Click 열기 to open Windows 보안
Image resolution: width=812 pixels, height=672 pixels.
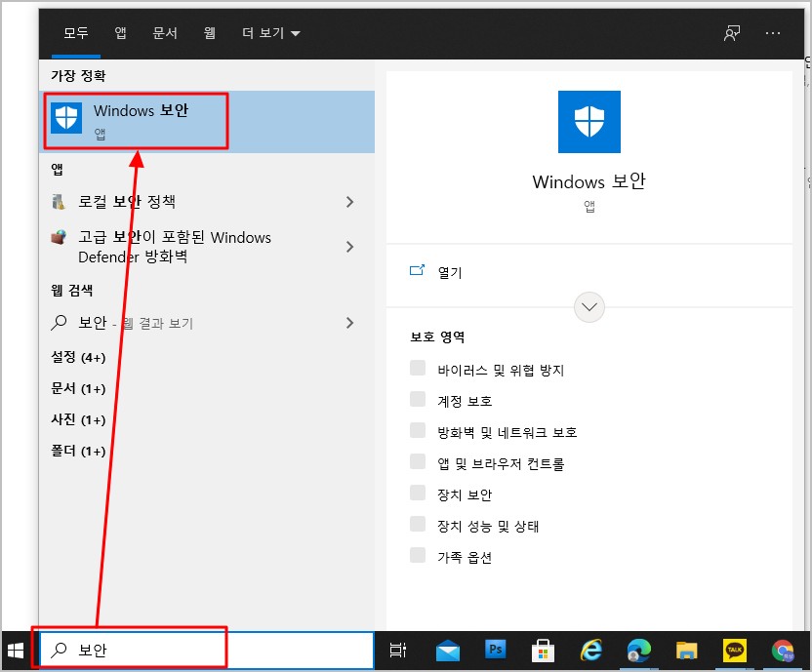450,272
